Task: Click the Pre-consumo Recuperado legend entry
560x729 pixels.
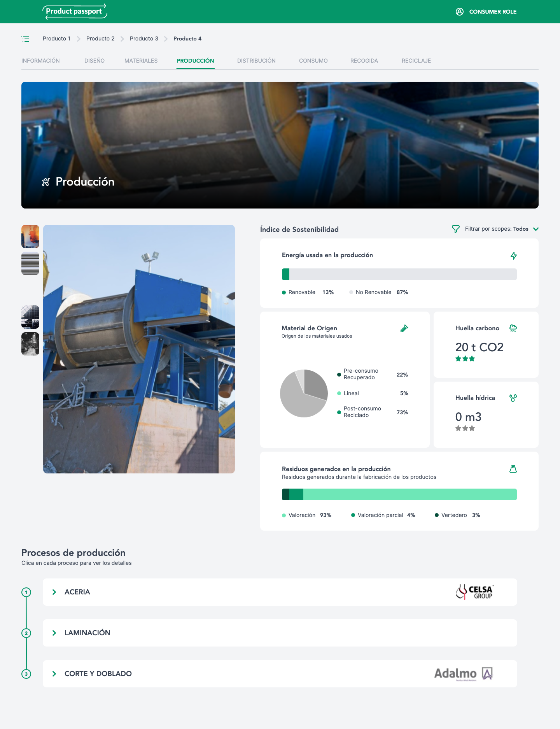Action: point(373,374)
